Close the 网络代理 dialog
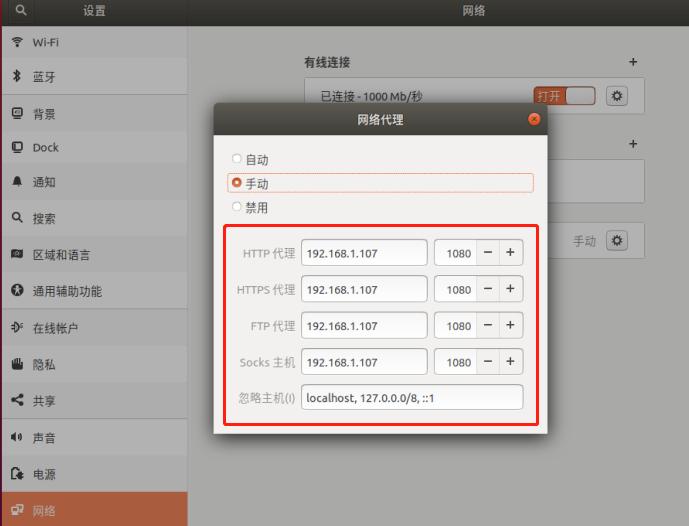 click(x=534, y=119)
